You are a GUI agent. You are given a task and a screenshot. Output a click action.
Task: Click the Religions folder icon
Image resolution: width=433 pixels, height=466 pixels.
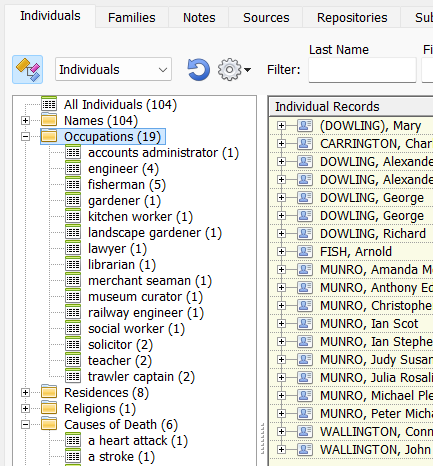point(49,408)
